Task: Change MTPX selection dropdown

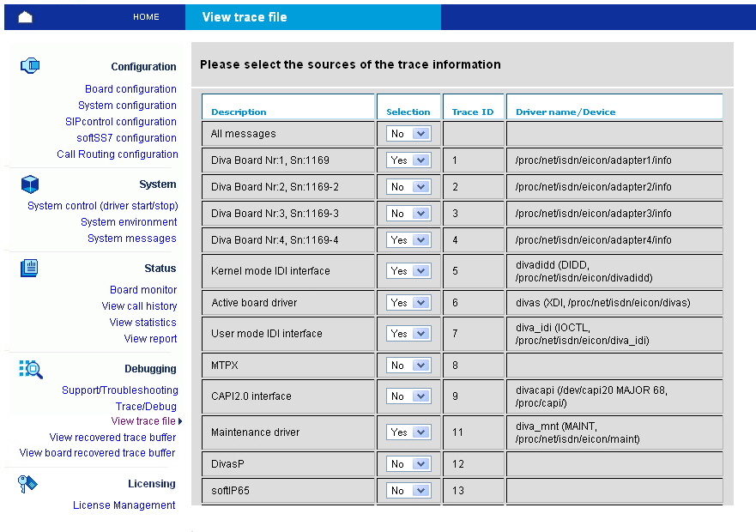Action: tap(408, 366)
